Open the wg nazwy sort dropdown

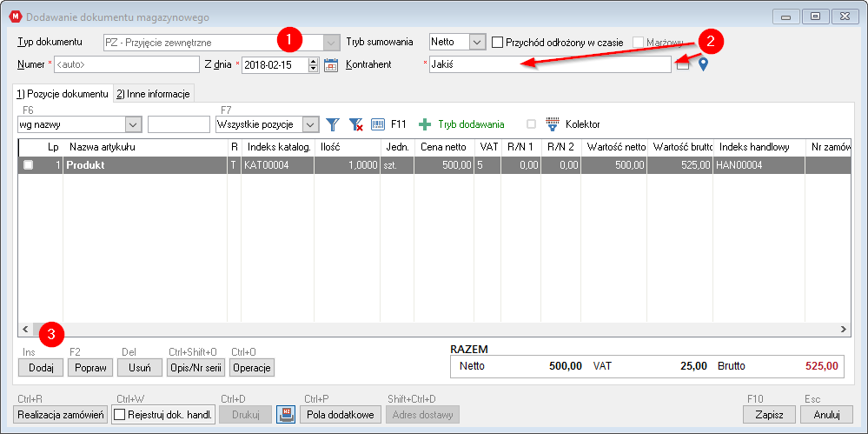click(x=134, y=124)
